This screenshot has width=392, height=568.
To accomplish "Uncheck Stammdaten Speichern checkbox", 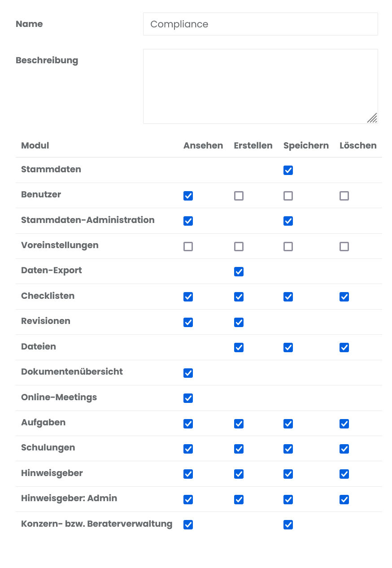I will pos(288,170).
